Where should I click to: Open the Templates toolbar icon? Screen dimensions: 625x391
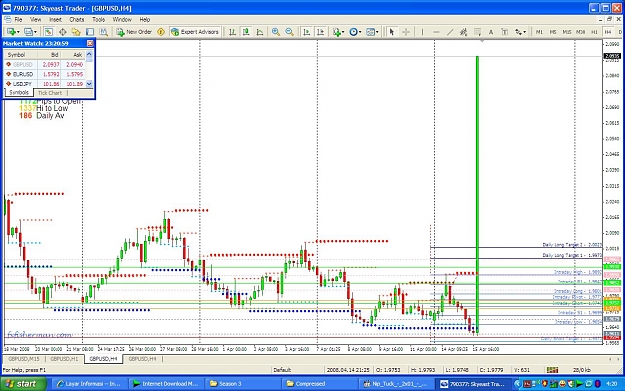pos(370,32)
